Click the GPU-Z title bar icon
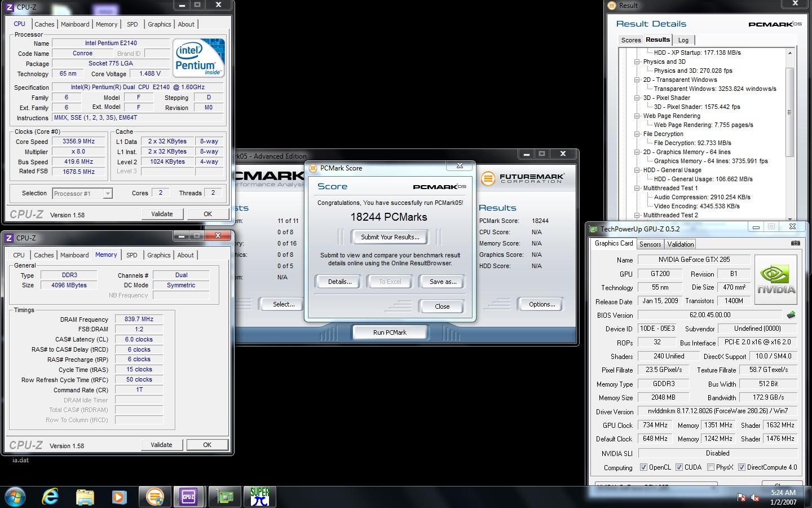The height and width of the screenshot is (508, 812). pyautogui.click(x=594, y=229)
